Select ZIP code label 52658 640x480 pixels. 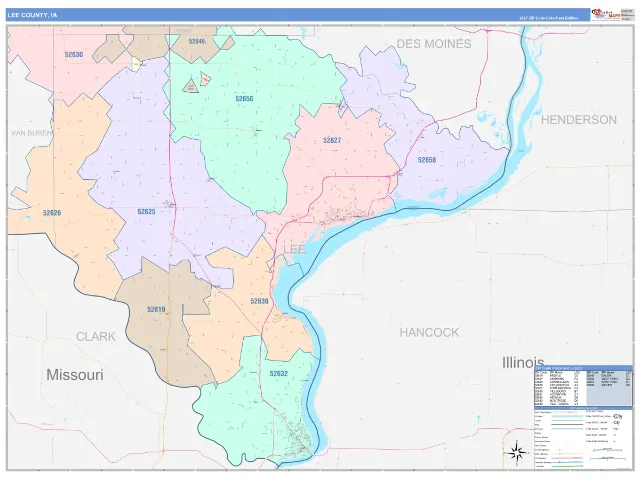pos(427,160)
